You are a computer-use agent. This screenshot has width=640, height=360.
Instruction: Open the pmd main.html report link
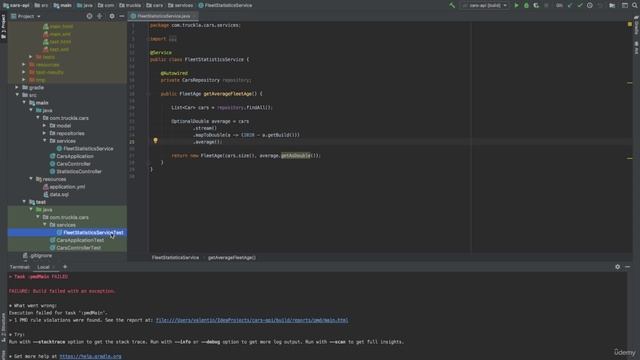tap(252, 320)
